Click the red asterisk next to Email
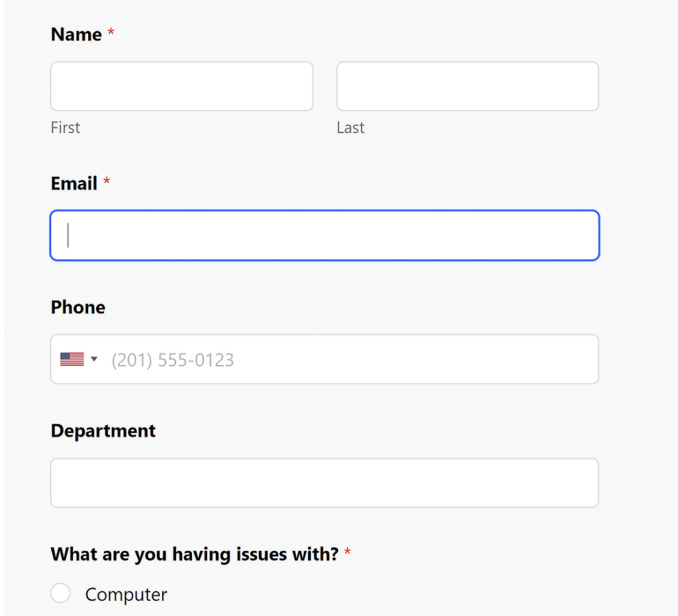 click(106, 180)
